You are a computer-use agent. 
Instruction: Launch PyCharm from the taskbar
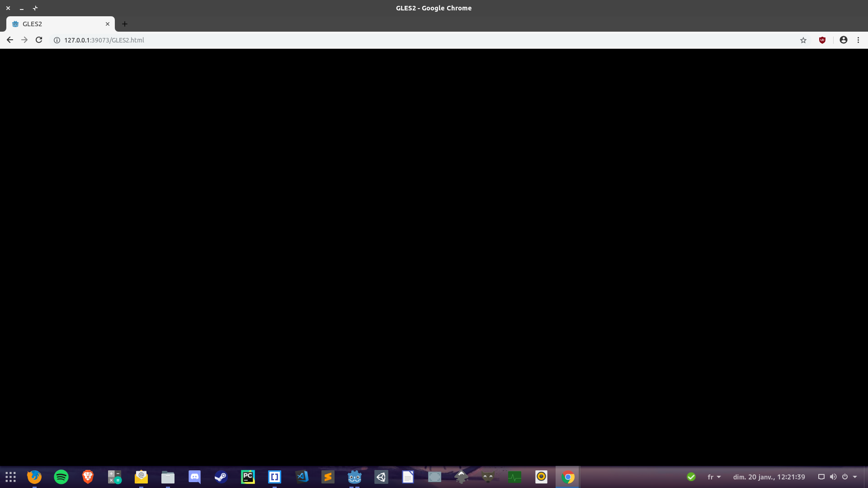(248, 477)
